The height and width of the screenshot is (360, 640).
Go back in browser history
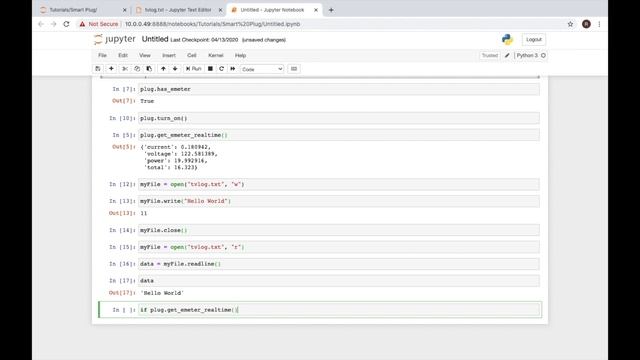[41, 24]
